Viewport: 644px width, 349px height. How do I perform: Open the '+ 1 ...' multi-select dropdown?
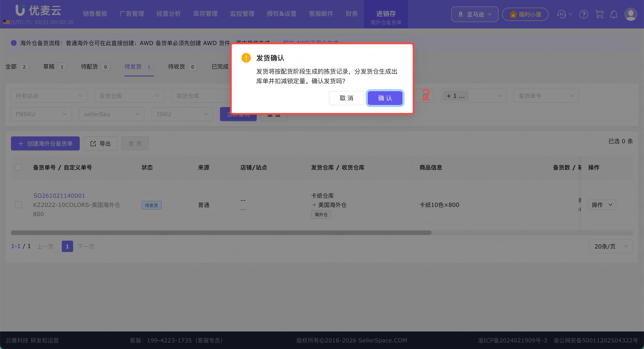(x=473, y=96)
